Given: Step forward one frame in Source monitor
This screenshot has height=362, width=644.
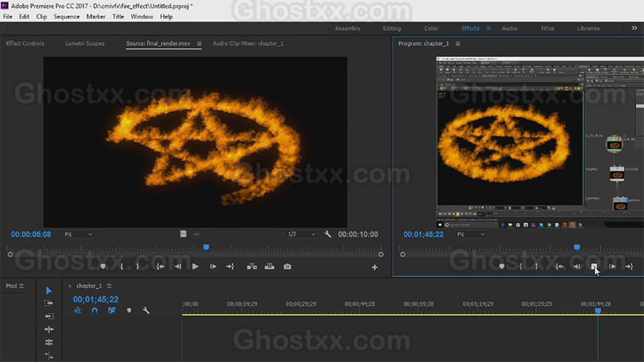Looking at the screenshot, I should pos(213,266).
